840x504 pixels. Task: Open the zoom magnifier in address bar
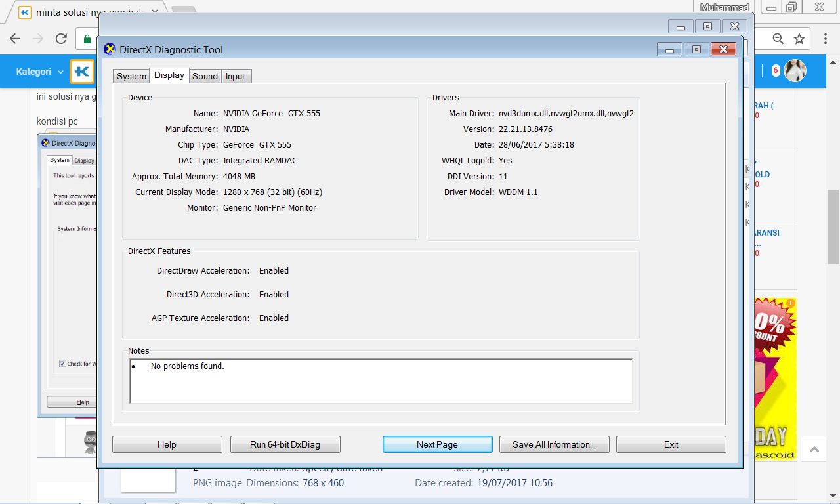click(x=778, y=39)
